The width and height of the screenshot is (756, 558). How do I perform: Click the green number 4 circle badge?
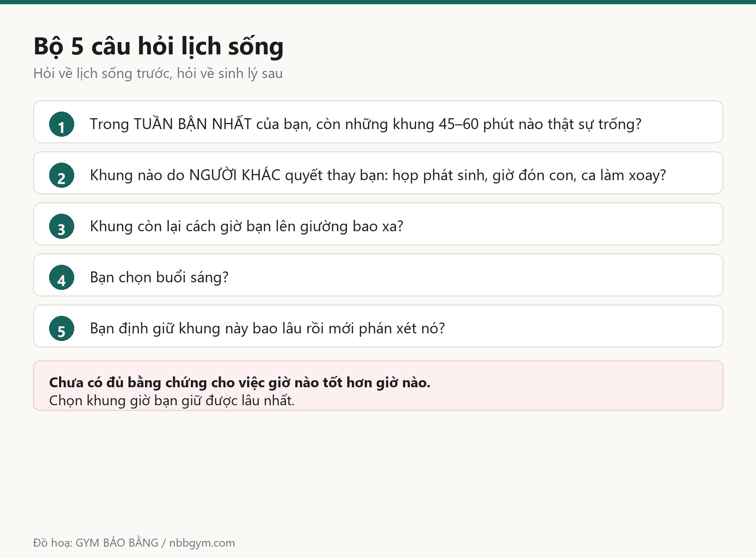pos(61,277)
